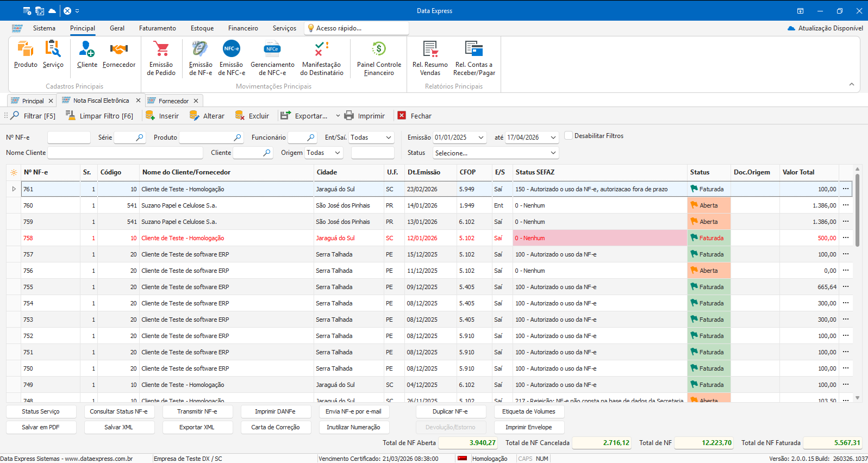The width and height of the screenshot is (868, 463).
Task: Open the Produto registration icon
Action: tap(26, 54)
